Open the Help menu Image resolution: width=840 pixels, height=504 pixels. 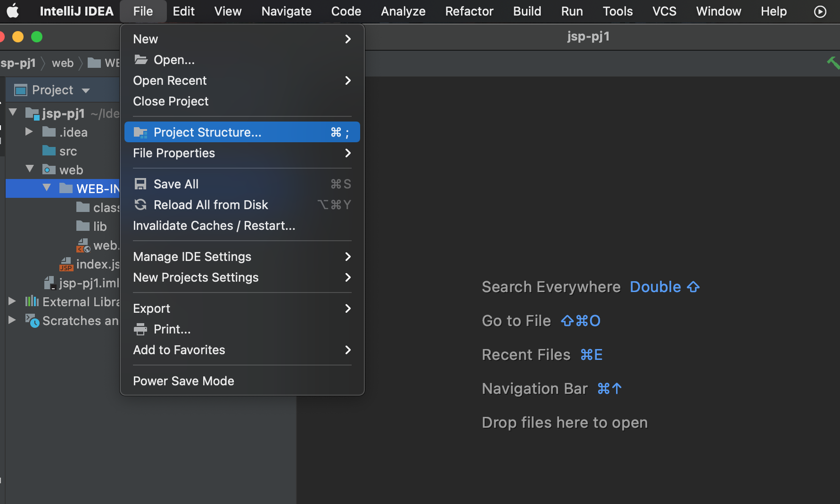(774, 11)
